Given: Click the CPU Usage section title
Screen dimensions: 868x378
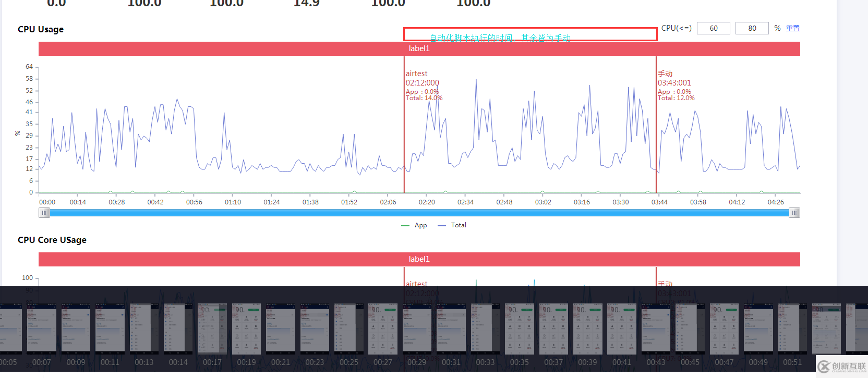Looking at the screenshot, I should coord(41,29).
